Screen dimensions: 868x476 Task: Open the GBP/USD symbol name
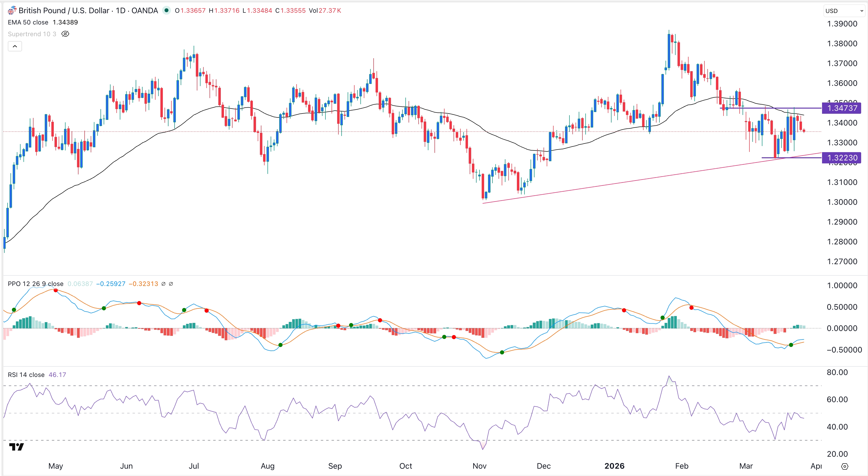click(x=64, y=11)
